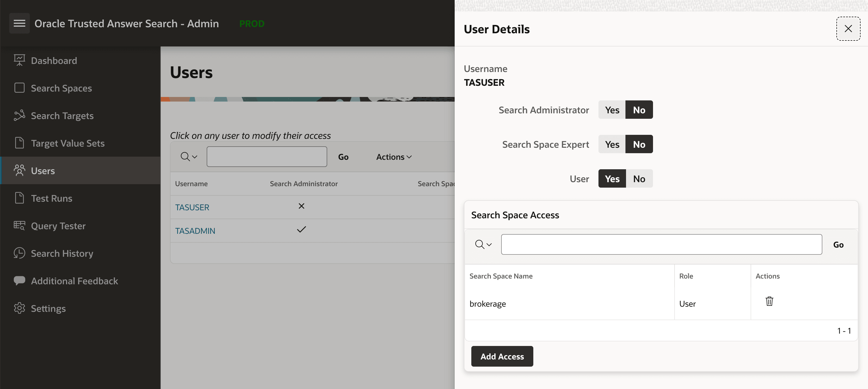
Task: Click the Additional Feedback speech bubble icon
Action: point(19,281)
